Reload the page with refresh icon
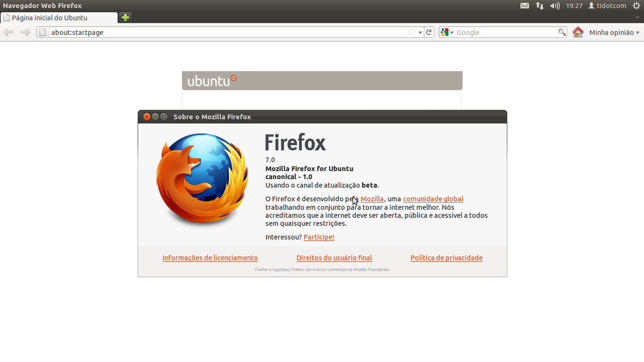 tap(429, 32)
